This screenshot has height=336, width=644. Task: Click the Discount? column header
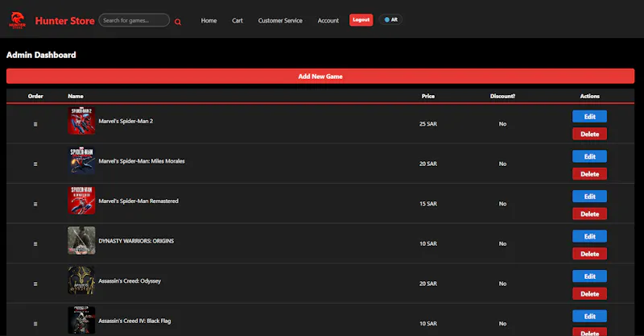click(502, 96)
